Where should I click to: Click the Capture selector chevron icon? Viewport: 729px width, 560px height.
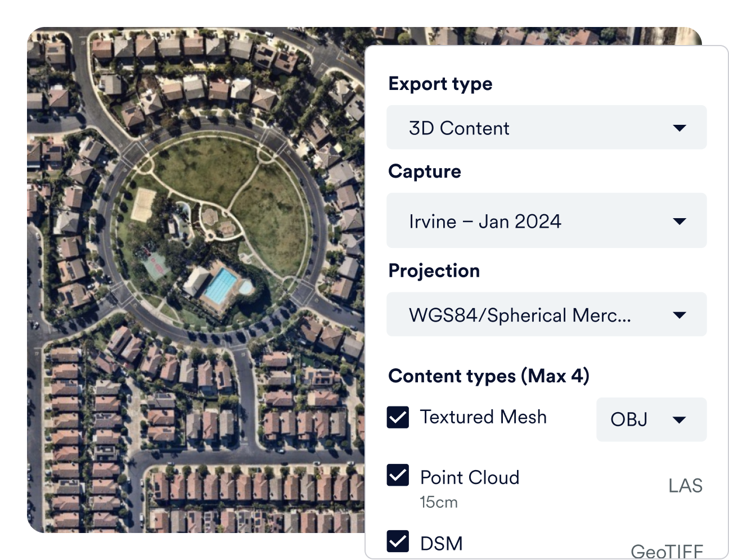click(x=679, y=221)
